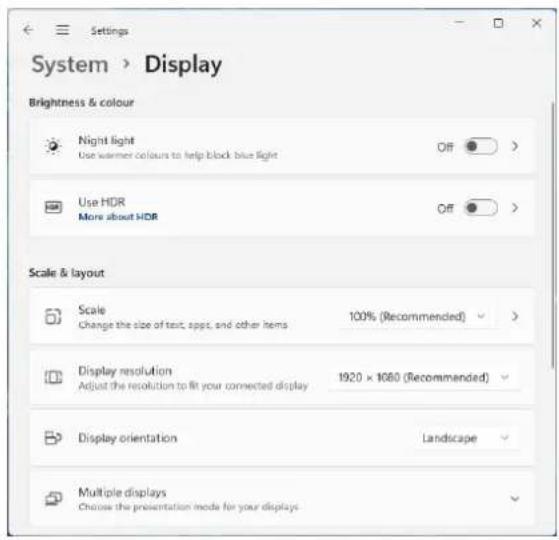
Task: Click the Scale setting icon
Action: (53, 316)
